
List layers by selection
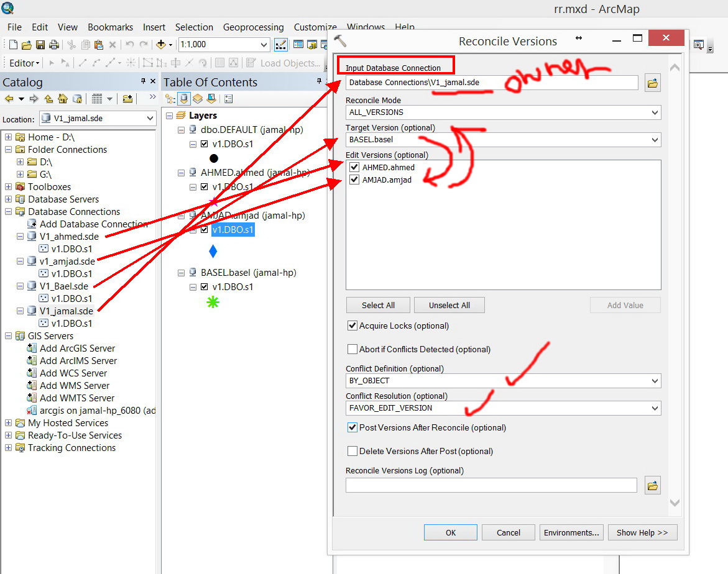point(211,99)
